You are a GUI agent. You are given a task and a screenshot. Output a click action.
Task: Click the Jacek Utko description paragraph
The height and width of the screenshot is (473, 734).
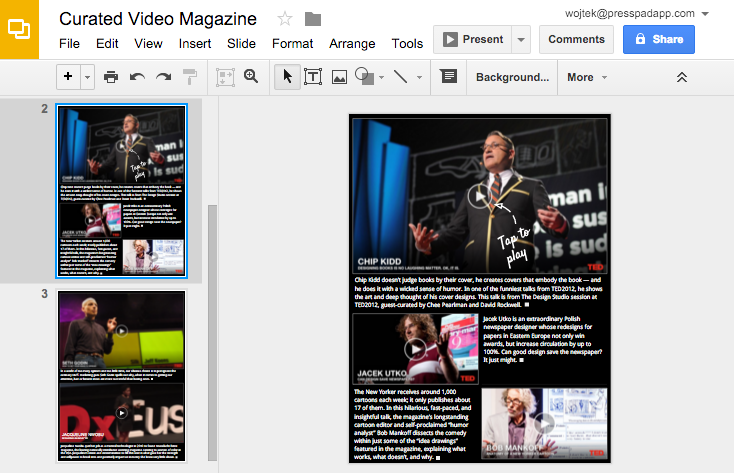542,340
